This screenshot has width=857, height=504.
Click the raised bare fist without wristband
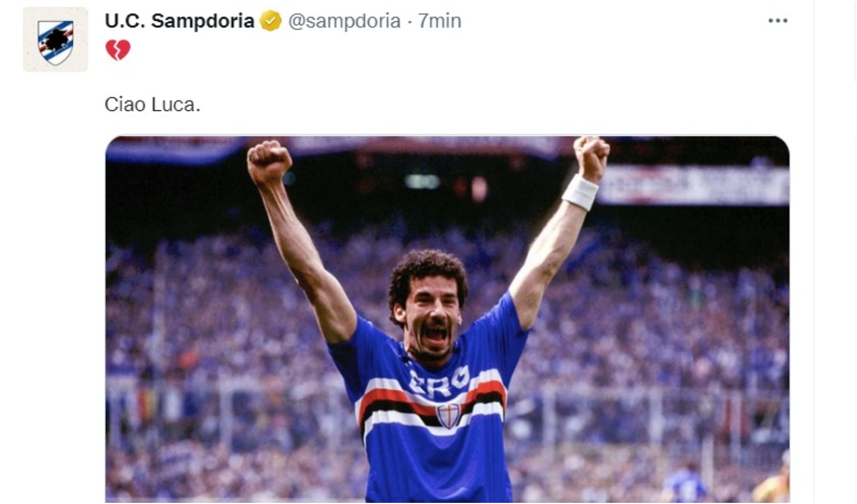tap(269, 162)
